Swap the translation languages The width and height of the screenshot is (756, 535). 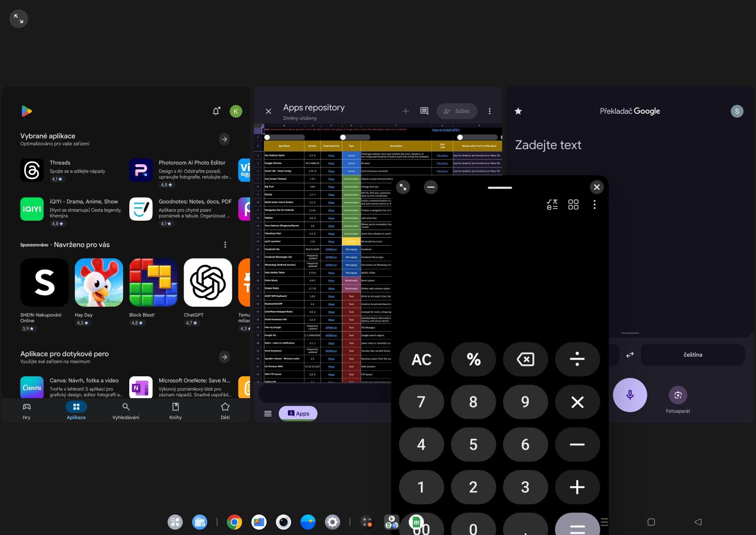coord(629,355)
